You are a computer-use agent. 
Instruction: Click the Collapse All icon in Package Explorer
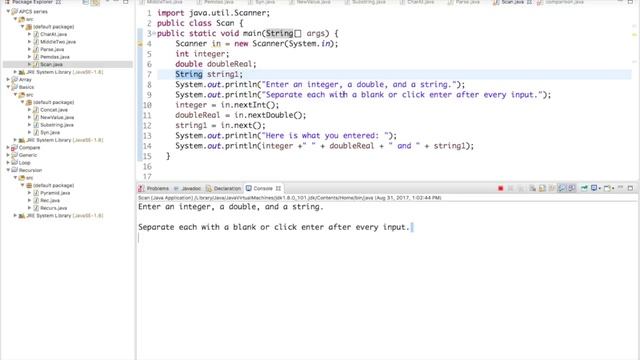click(85, 2)
